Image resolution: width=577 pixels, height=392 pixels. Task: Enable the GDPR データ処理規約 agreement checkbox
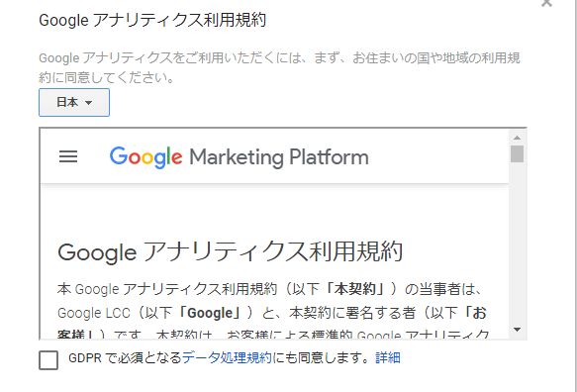point(48,359)
